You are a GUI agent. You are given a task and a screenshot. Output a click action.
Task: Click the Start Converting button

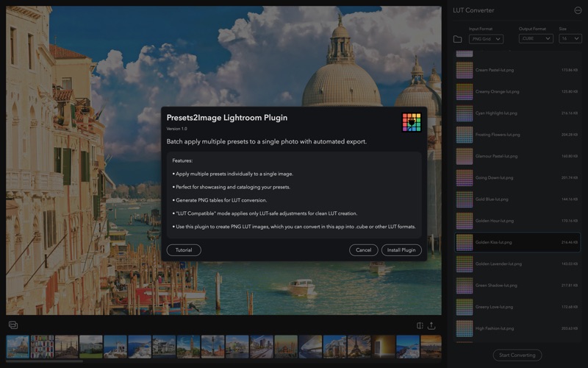tap(517, 355)
